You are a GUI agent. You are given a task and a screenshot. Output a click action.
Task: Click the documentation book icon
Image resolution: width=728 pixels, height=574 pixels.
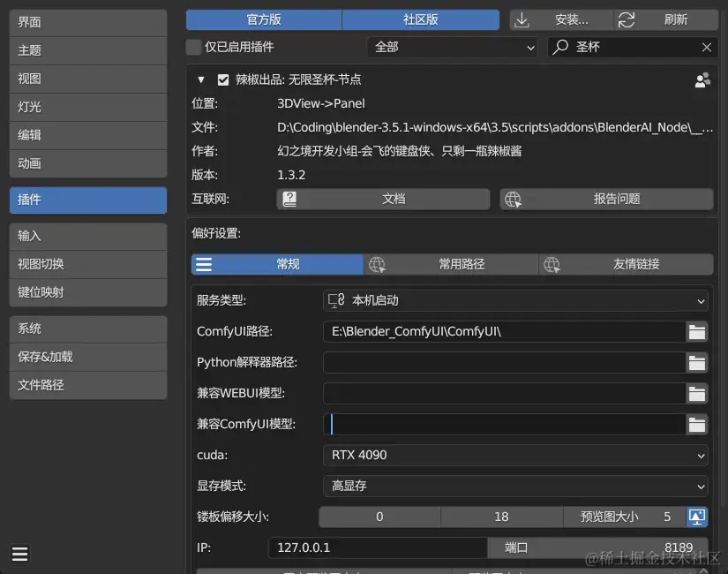pos(289,200)
